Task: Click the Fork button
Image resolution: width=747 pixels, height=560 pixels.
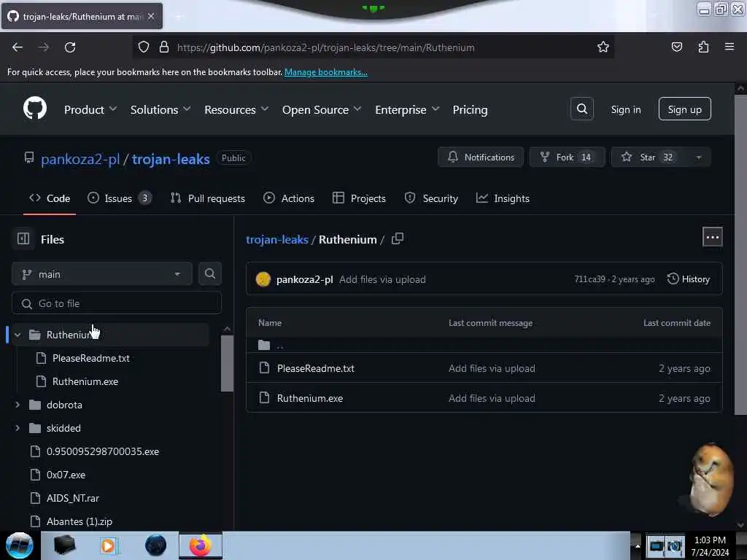Action: coord(567,157)
